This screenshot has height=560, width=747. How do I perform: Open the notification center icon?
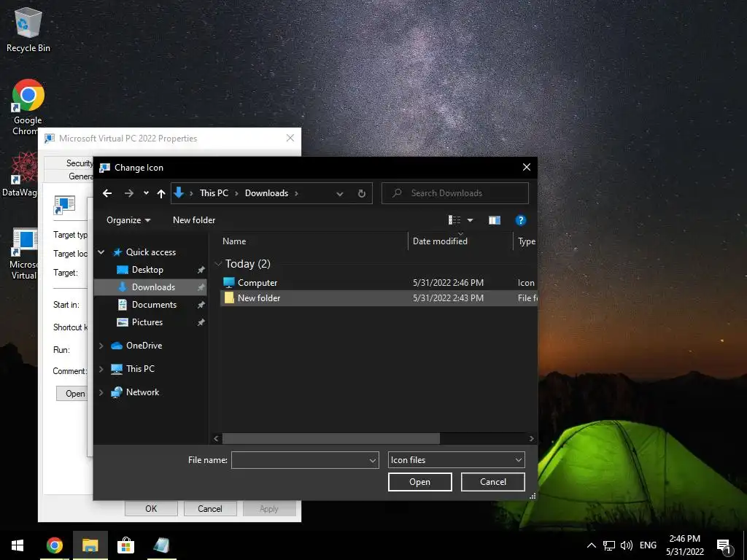pos(724,545)
